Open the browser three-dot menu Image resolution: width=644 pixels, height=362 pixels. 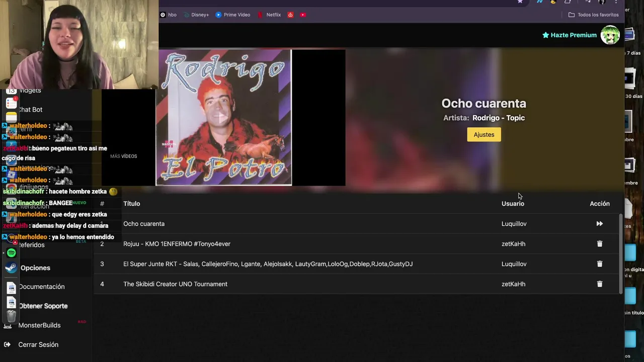pos(616,2)
